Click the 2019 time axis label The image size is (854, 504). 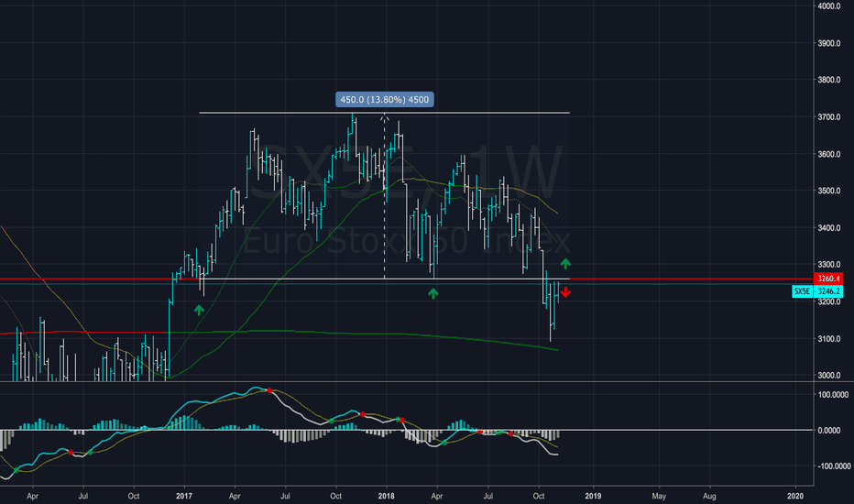pyautogui.click(x=593, y=496)
